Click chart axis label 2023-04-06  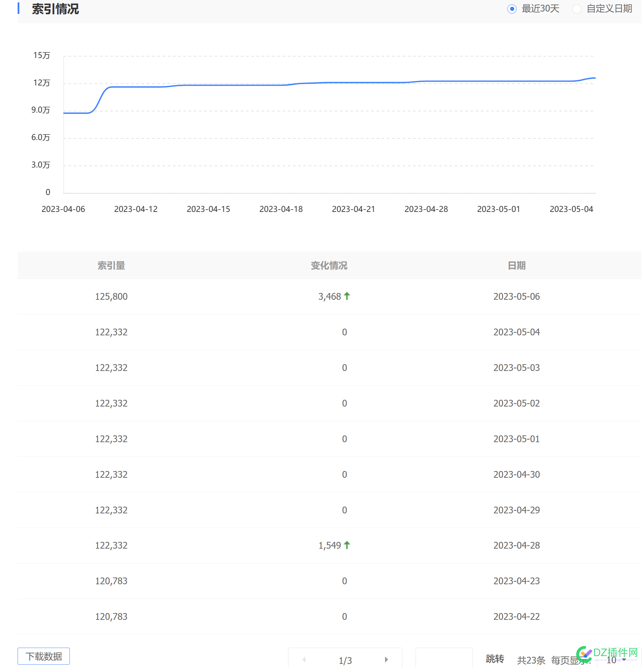[x=63, y=209]
